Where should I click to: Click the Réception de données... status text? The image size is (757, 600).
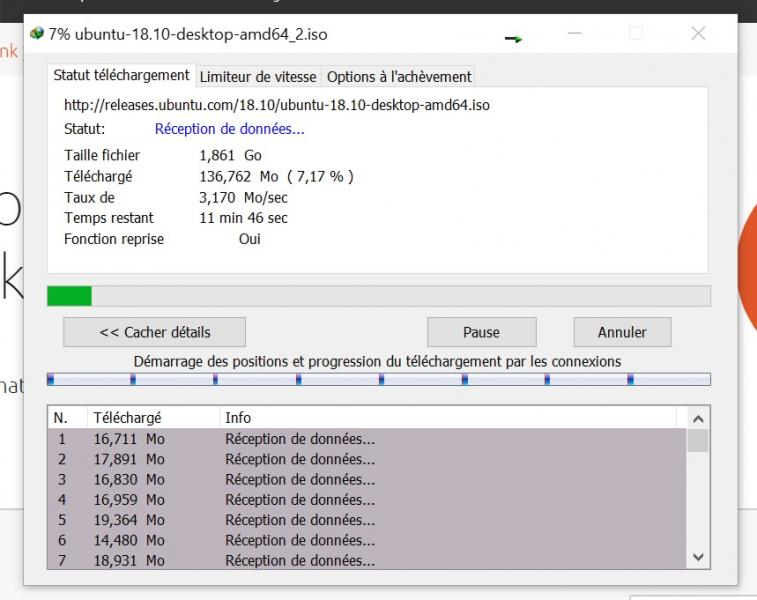pyautogui.click(x=229, y=129)
